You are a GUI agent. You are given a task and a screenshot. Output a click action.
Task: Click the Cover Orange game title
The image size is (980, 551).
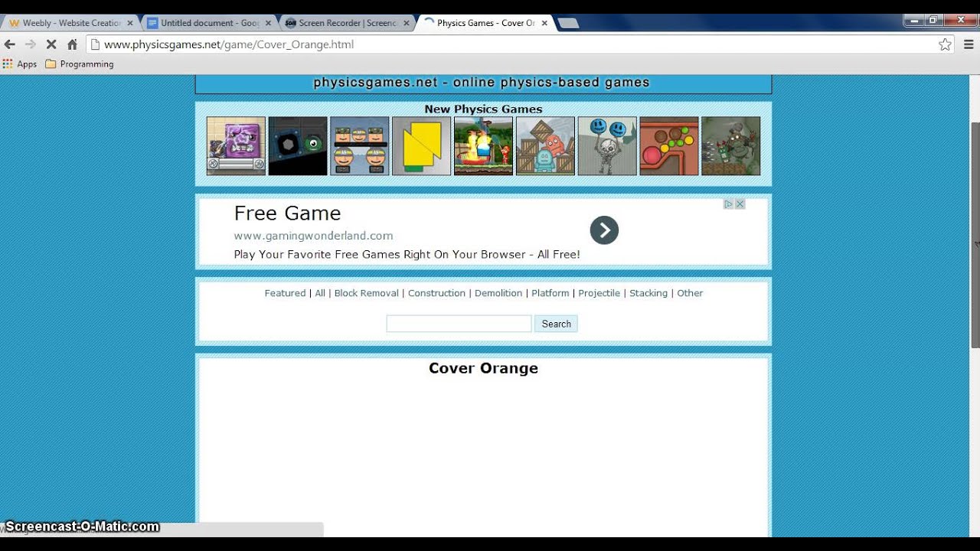483,368
